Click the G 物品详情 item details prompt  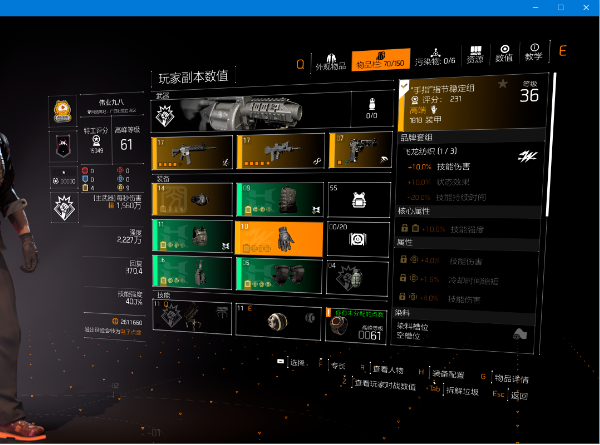[x=505, y=378]
